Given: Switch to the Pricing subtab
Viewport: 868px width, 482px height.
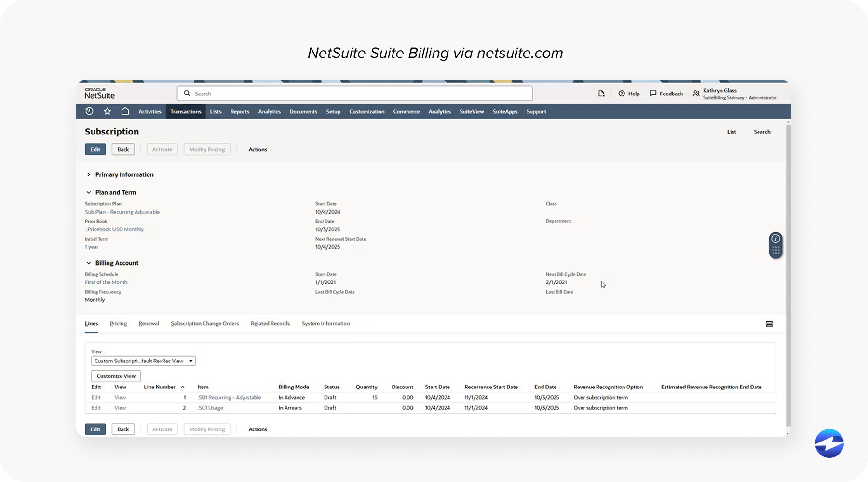Looking at the screenshot, I should coord(118,324).
